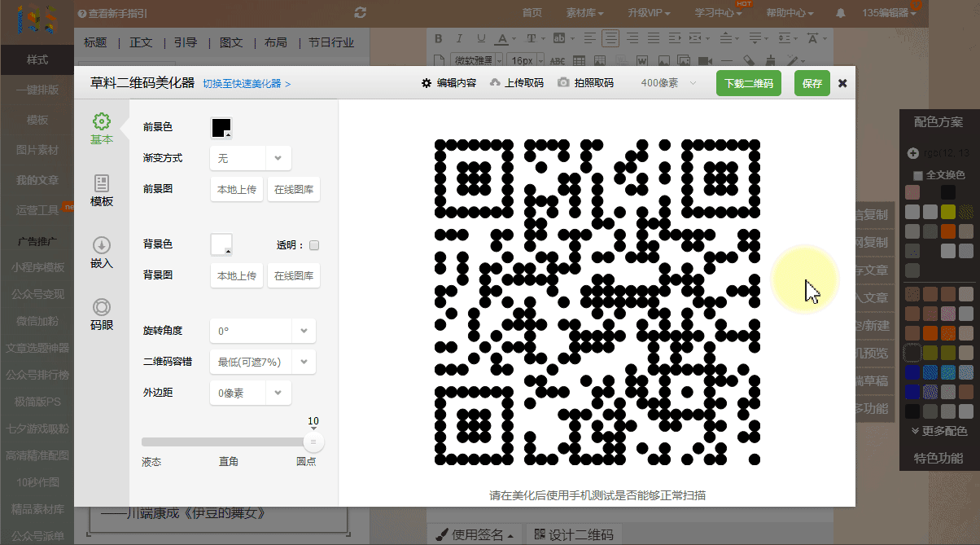Open the 素材库 menu in top navigation
Viewport: 980px width, 545px height.
pos(584,13)
